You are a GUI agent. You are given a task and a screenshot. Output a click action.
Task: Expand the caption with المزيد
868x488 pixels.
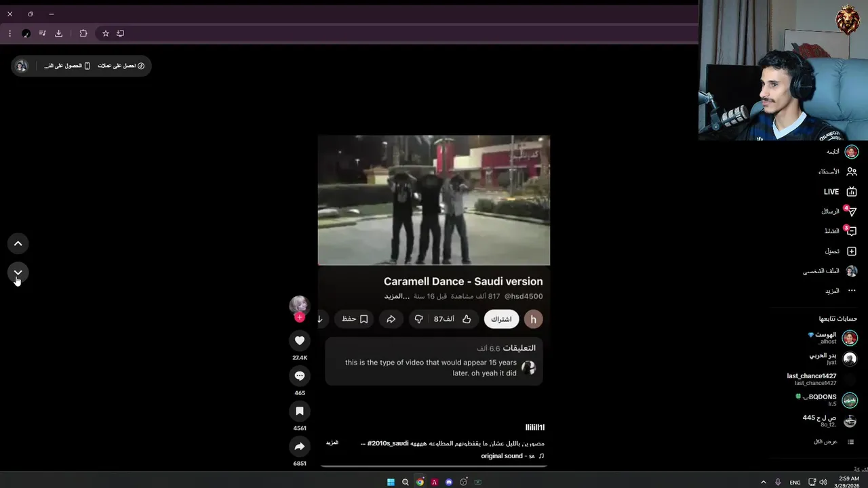332,443
